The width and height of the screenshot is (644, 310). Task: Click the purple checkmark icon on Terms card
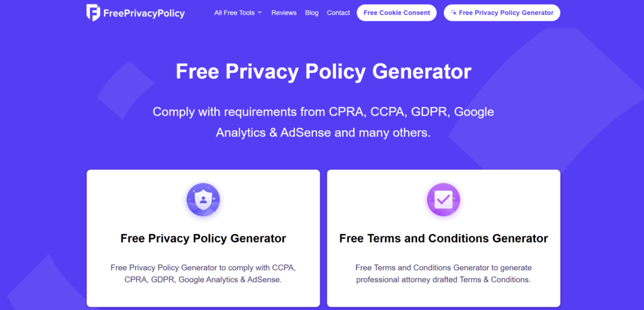(x=443, y=201)
